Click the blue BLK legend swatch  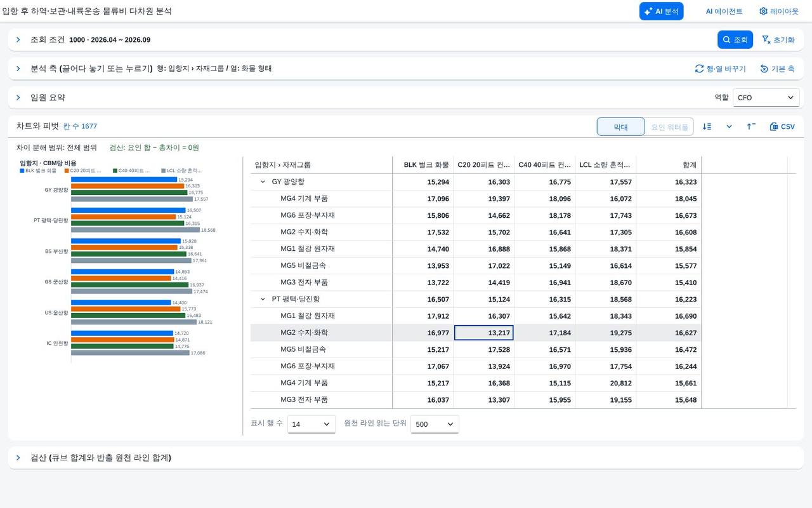click(x=22, y=171)
